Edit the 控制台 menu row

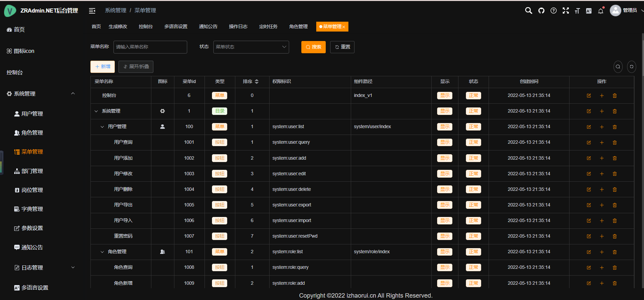tap(589, 96)
